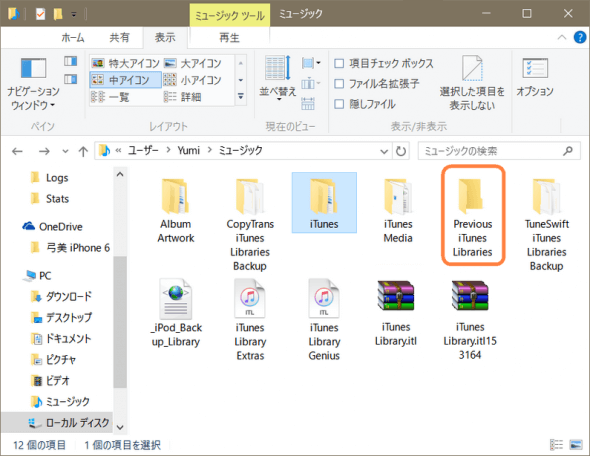Click navigation pane scrollbar down arrow
This screenshot has height=456, width=590.
120,427
